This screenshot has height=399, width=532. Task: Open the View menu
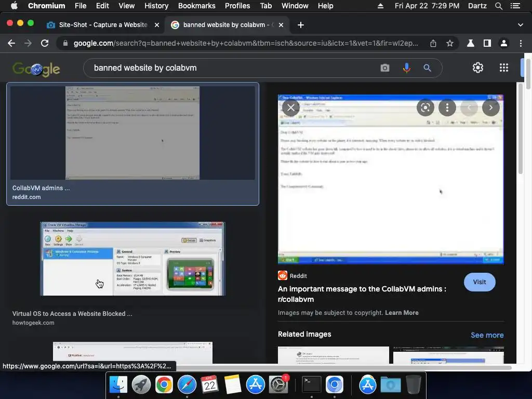coord(127,6)
